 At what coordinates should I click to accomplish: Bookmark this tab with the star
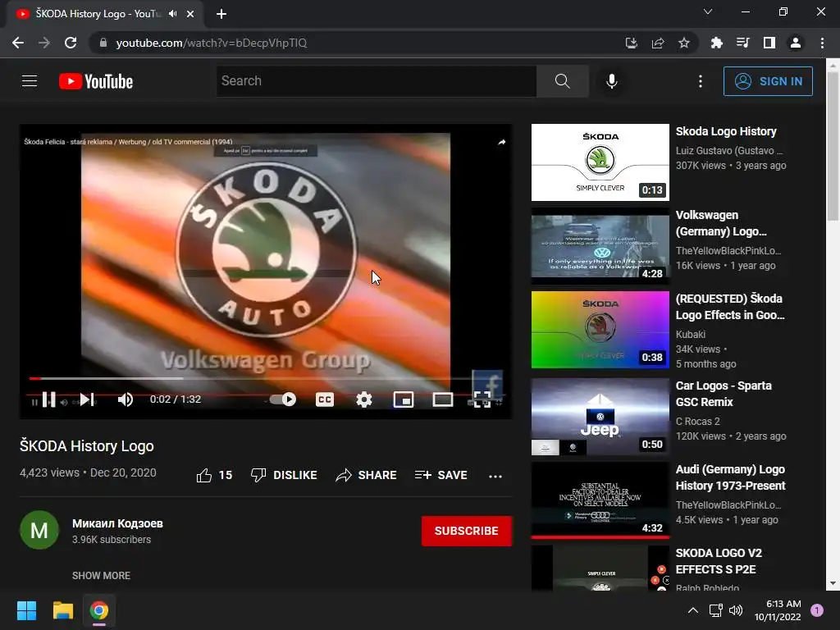click(x=684, y=43)
